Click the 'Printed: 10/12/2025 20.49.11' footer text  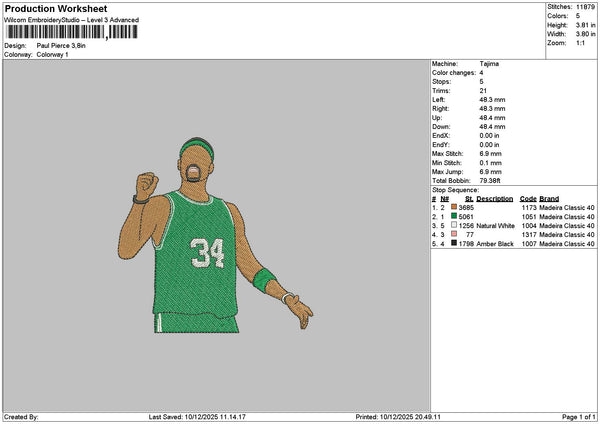click(x=398, y=417)
